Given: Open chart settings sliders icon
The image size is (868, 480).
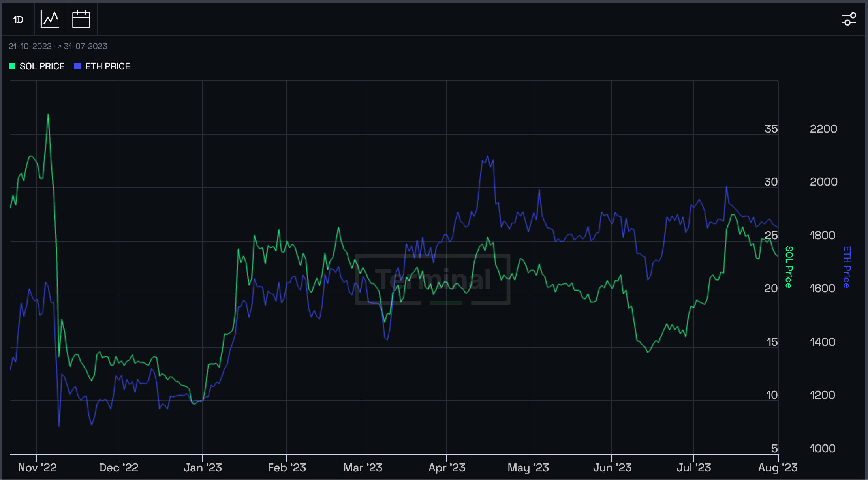Looking at the screenshot, I should (x=849, y=19).
